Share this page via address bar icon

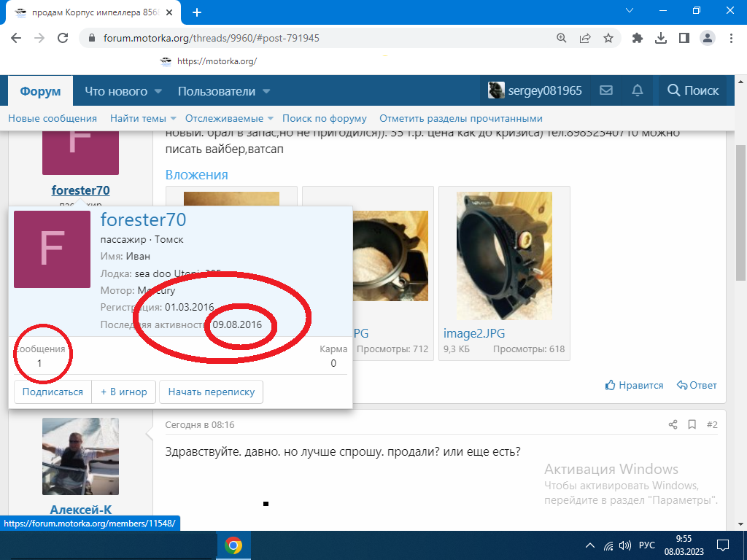coord(585,38)
